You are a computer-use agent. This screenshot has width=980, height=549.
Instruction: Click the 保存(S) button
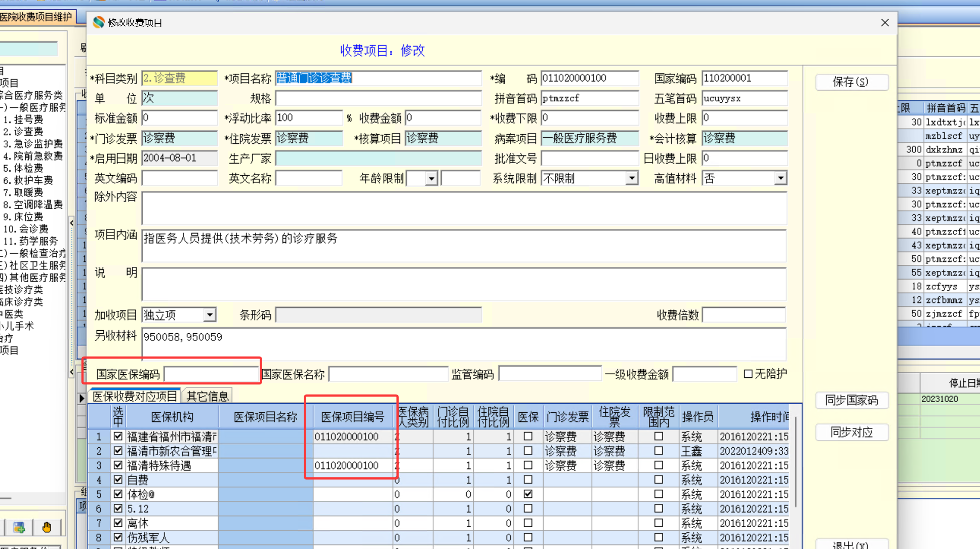[851, 82]
